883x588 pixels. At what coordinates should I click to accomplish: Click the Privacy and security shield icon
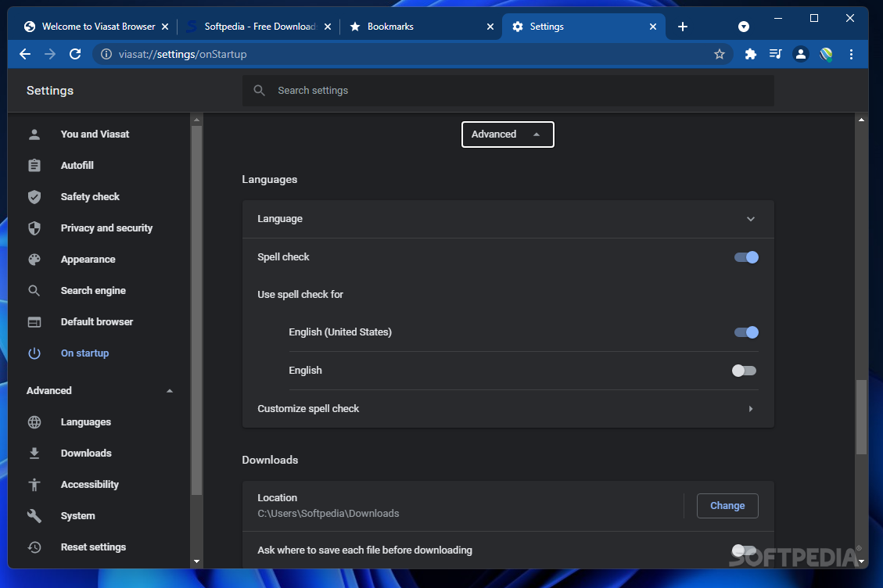click(x=34, y=228)
